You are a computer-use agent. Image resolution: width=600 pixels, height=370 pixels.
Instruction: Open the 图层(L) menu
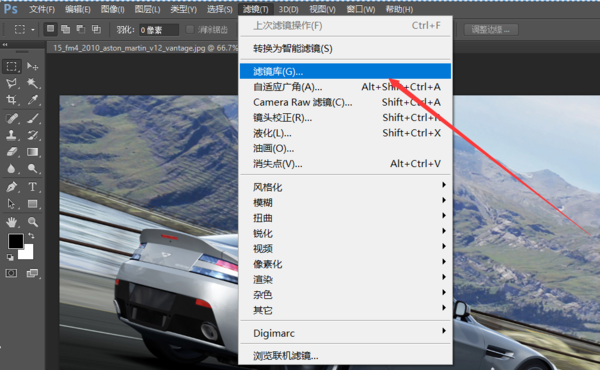pyautogui.click(x=147, y=9)
